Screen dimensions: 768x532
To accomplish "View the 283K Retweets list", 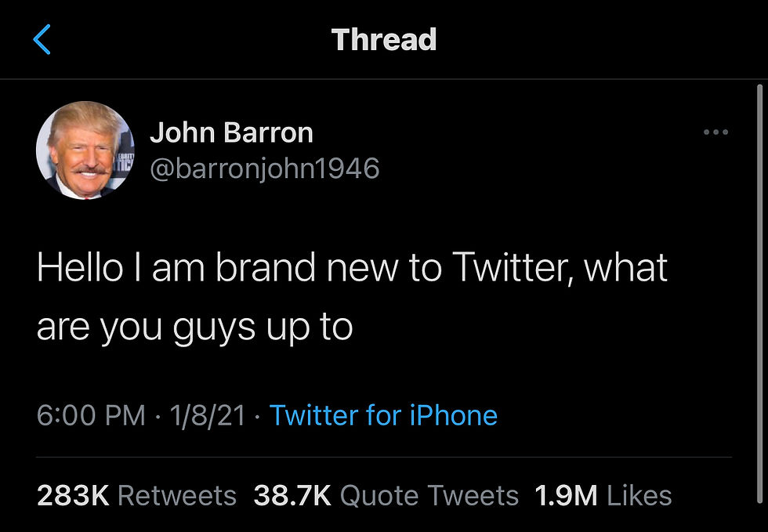I will pyautogui.click(x=136, y=495).
